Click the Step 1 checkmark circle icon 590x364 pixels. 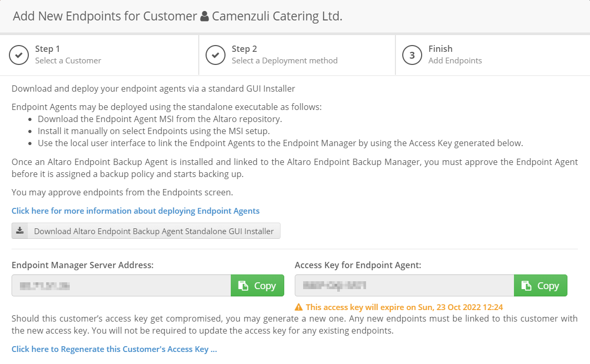point(19,55)
